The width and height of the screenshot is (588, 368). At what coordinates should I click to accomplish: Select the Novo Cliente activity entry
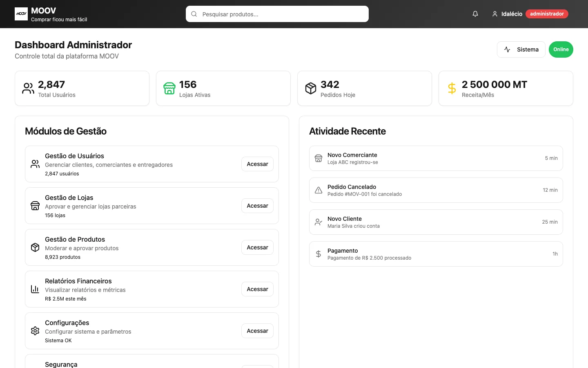pyautogui.click(x=436, y=222)
